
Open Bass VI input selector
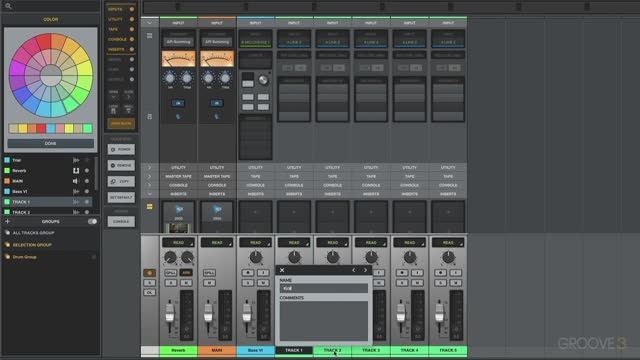(255, 42)
